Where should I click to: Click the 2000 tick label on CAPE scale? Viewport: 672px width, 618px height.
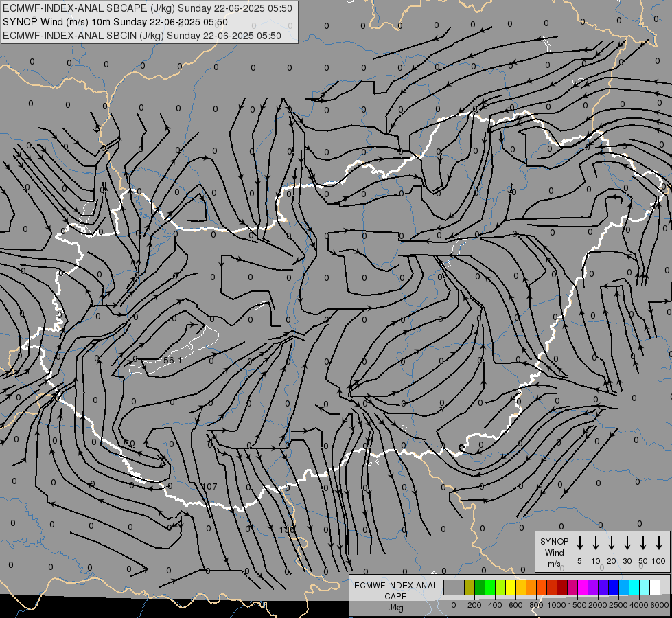coord(597,605)
